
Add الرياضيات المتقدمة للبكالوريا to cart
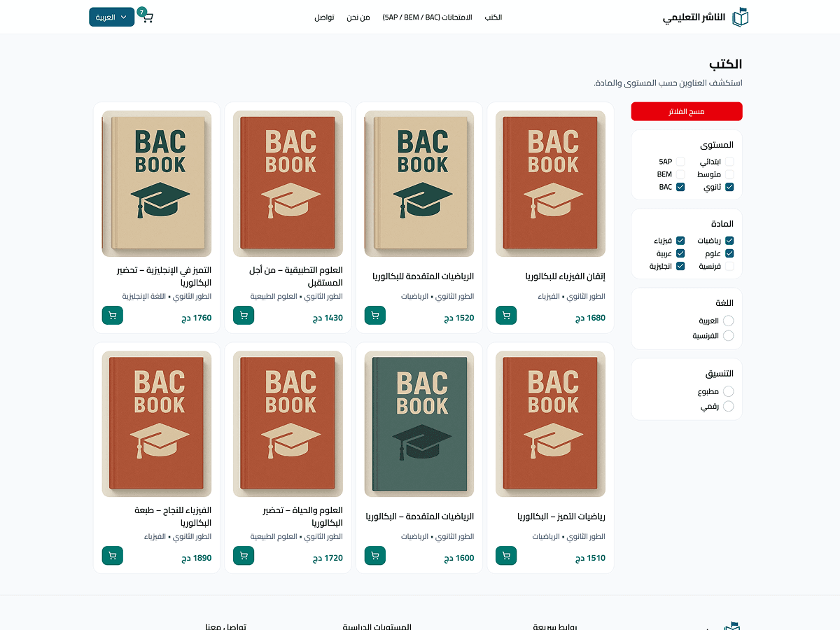(x=375, y=316)
